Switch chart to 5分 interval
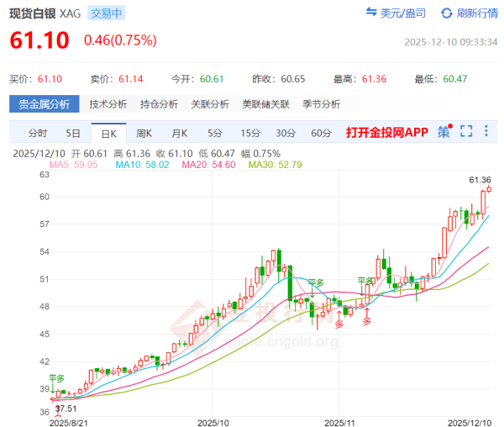Screen dimensions: 504x427 tap(215, 133)
